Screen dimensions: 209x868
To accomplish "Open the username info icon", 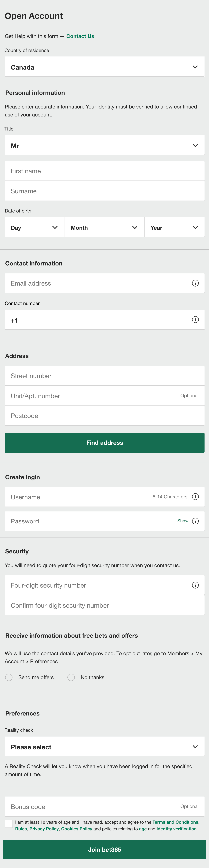I will pyautogui.click(x=195, y=497).
